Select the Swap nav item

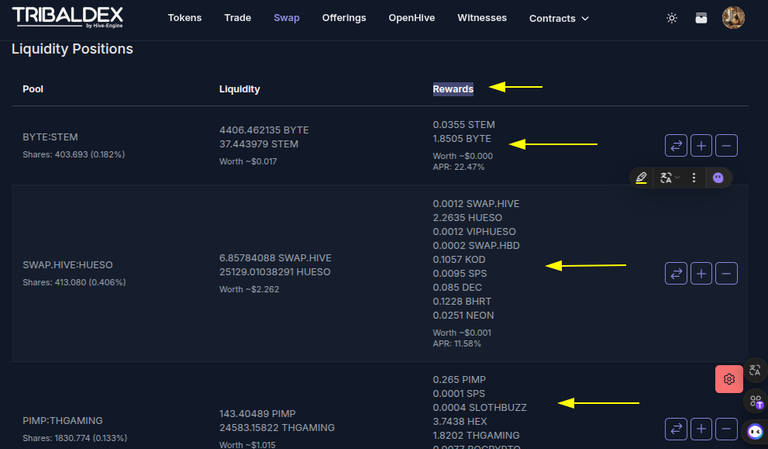pyautogui.click(x=287, y=18)
